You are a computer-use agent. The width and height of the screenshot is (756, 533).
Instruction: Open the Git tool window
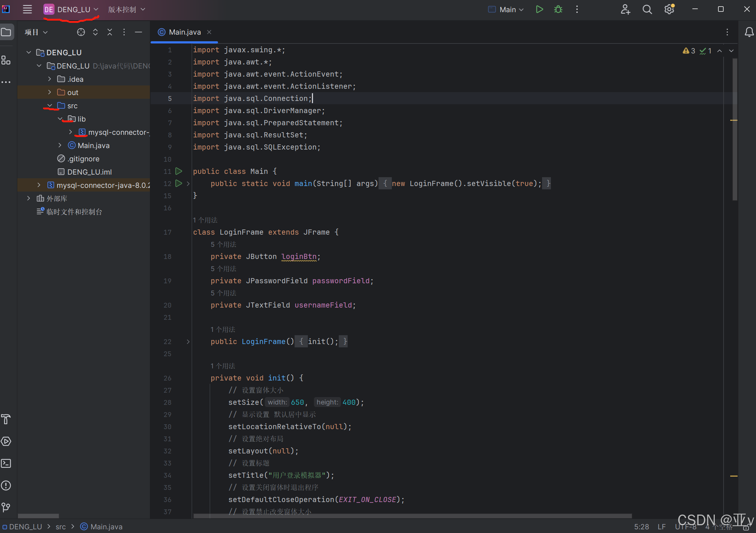click(6, 507)
